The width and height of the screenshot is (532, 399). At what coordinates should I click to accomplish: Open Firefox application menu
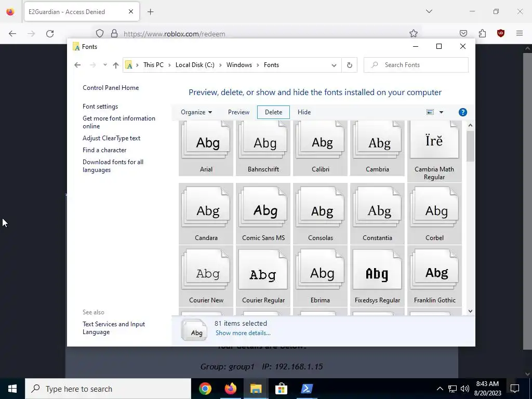coord(520,33)
